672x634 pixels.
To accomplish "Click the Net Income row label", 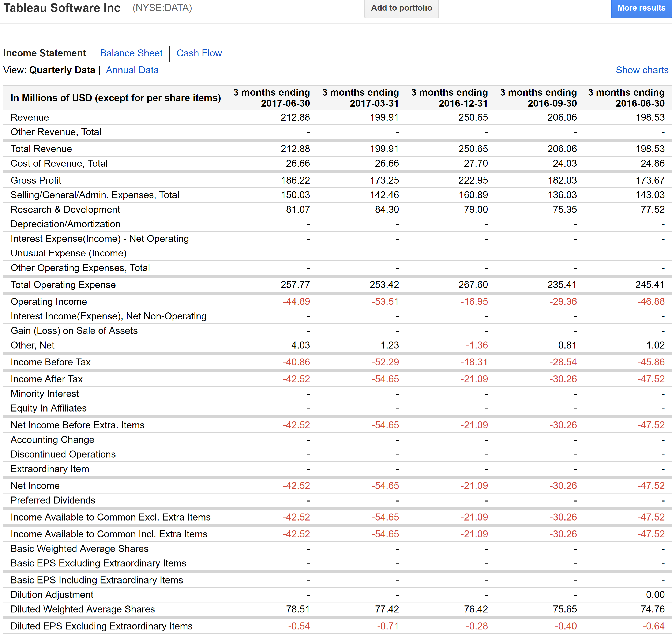I will 35,486.
